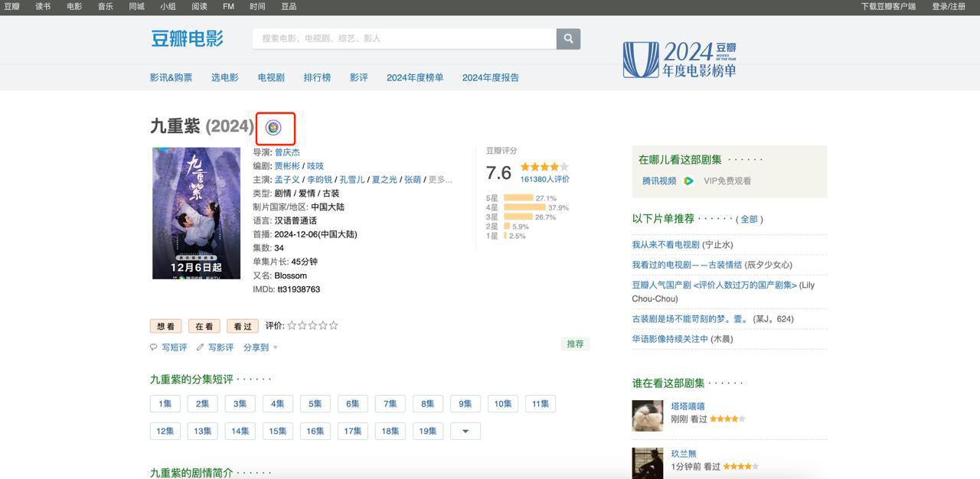Click IMDb value tt31938763
The height and width of the screenshot is (479, 980).
(x=299, y=290)
